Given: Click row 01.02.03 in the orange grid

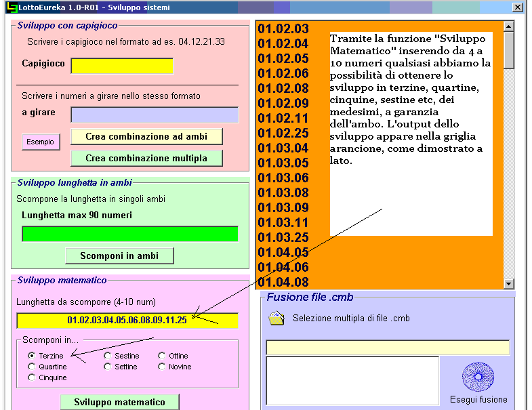Looking at the screenshot, I should (283, 28).
